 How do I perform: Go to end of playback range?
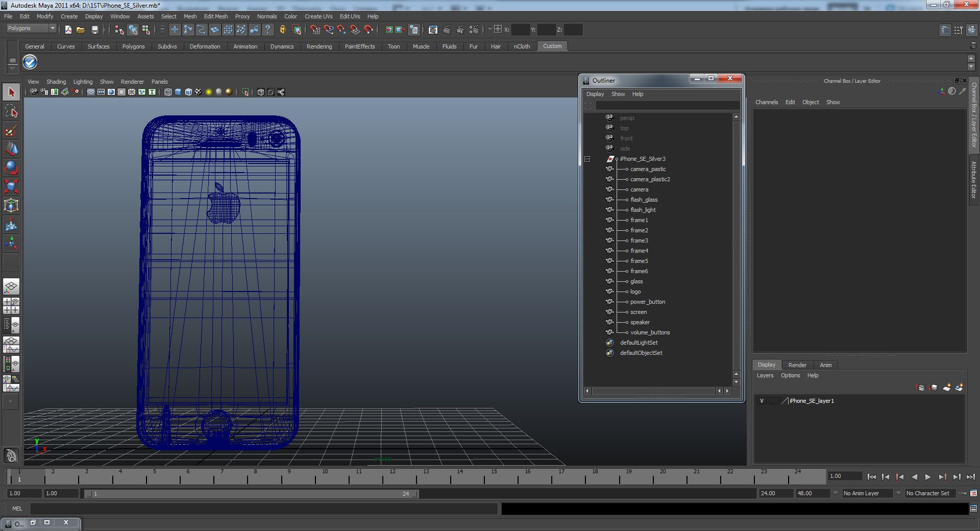(970, 477)
